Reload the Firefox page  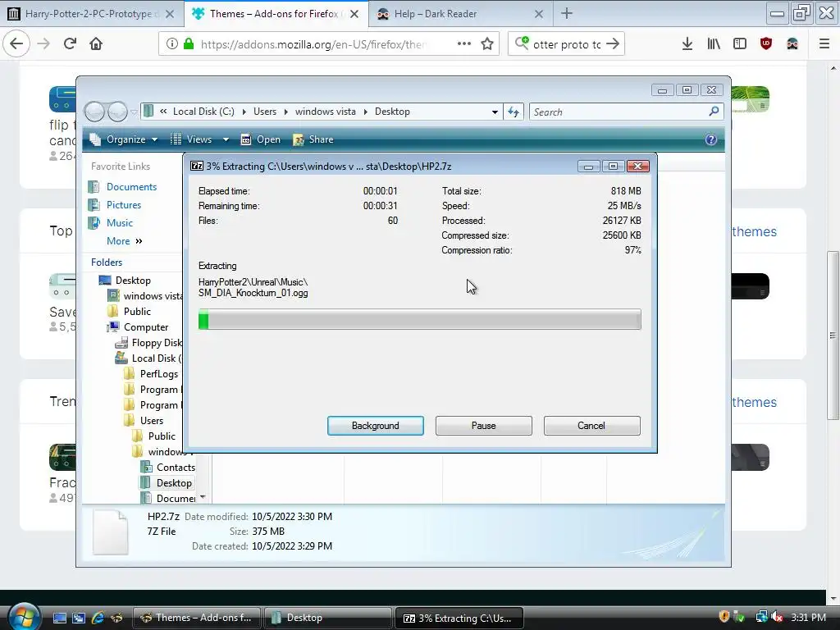click(70, 43)
